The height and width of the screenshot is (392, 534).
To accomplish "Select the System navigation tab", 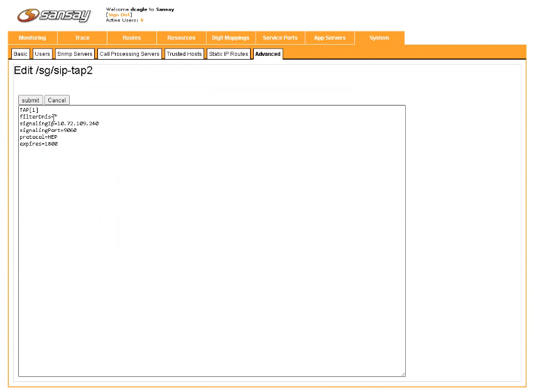I will point(379,38).
